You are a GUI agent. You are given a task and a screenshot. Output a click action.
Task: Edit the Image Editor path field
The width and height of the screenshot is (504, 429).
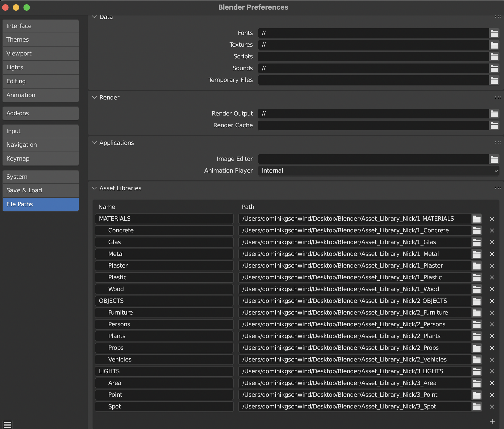(x=373, y=159)
